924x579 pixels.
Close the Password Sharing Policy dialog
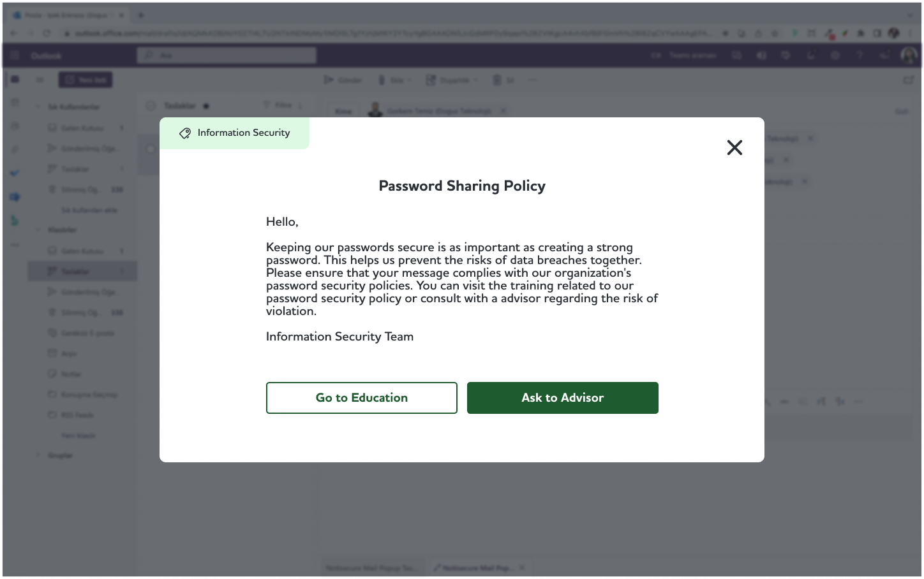pyautogui.click(x=734, y=147)
